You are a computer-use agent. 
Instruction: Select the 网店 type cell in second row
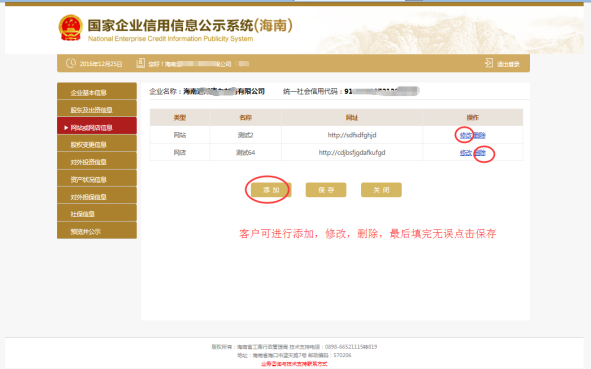tap(179, 153)
